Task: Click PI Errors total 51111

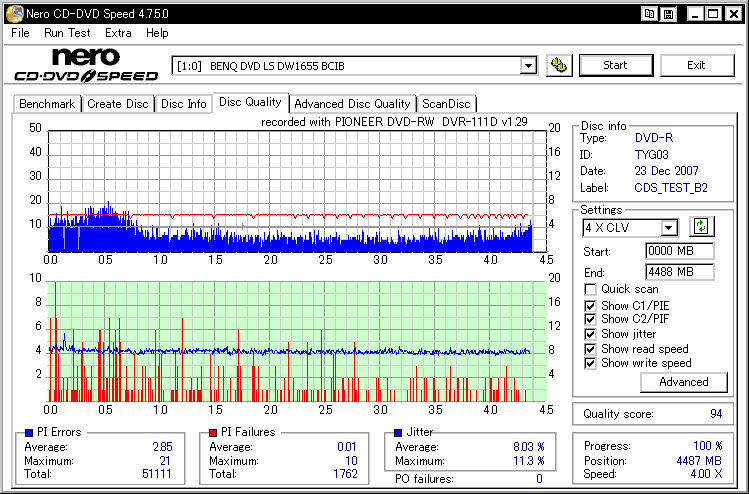Action: click(157, 474)
